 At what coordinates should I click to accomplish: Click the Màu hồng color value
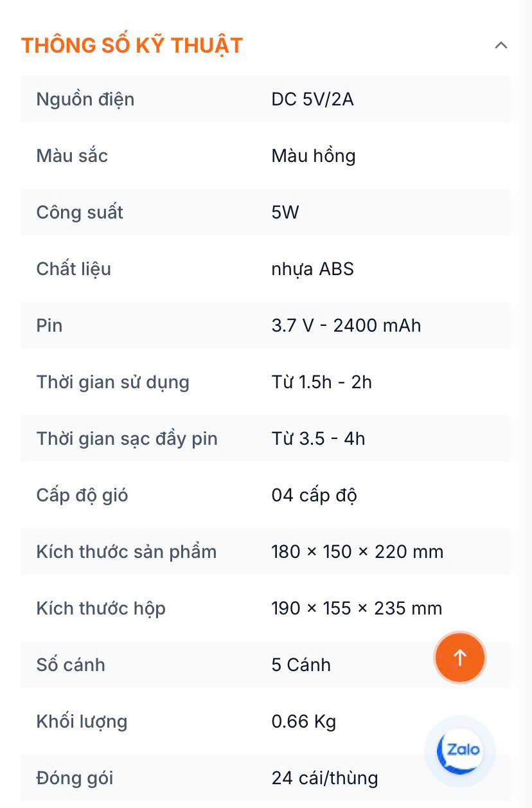pos(313,156)
